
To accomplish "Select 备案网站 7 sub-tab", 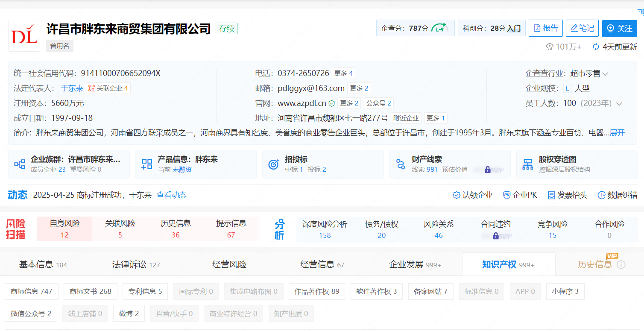I will [430, 291].
